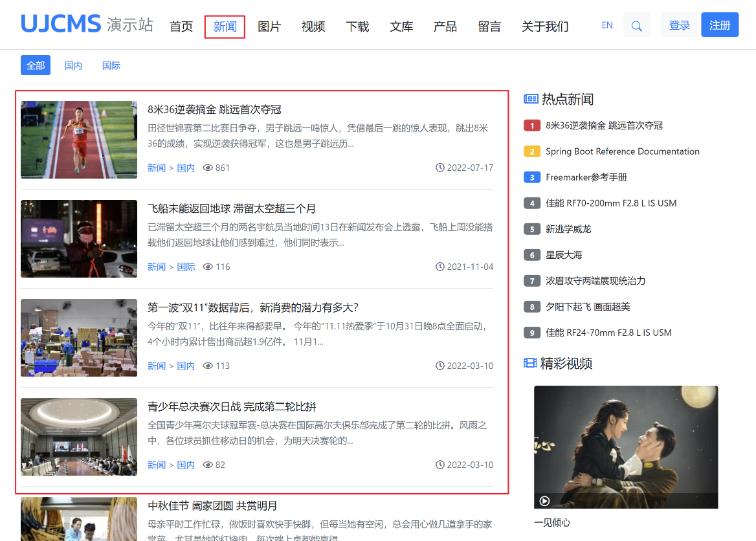This screenshot has width=756, height=541.
Task: Click the eye views icon showing 861
Action: pyautogui.click(x=208, y=168)
